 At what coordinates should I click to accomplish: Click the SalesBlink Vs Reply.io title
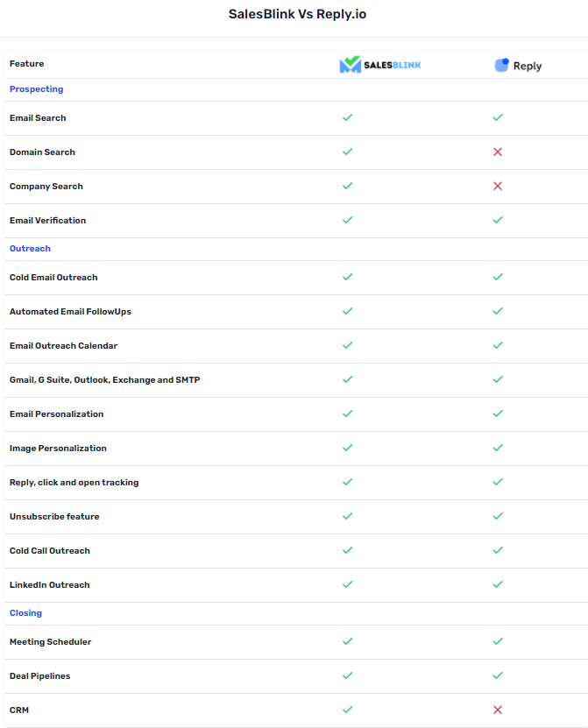297,14
